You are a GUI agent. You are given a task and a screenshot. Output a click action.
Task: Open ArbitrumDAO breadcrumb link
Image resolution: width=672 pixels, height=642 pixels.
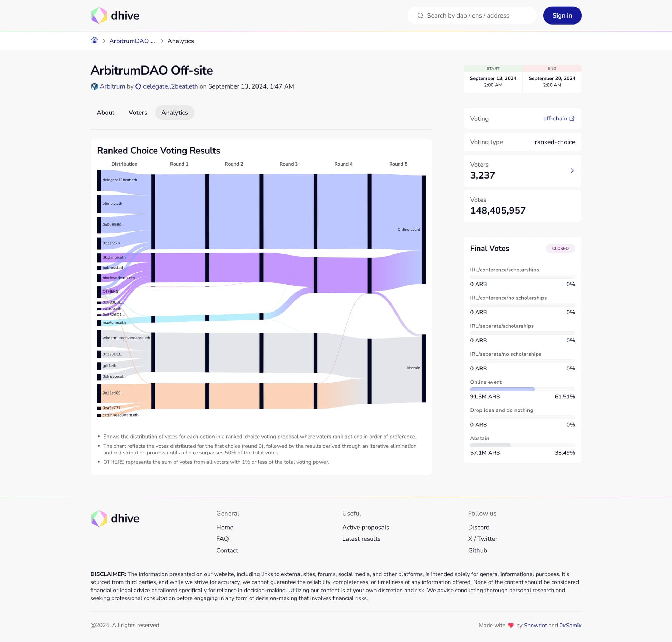click(132, 41)
